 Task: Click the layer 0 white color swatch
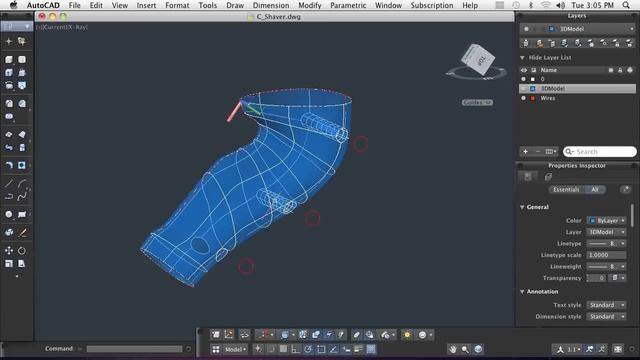pyautogui.click(x=533, y=79)
